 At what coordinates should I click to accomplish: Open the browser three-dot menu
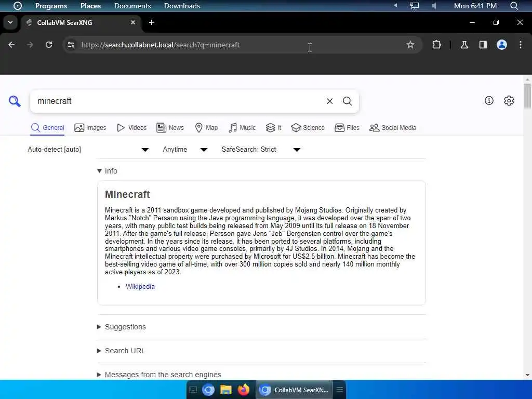pyautogui.click(x=521, y=45)
